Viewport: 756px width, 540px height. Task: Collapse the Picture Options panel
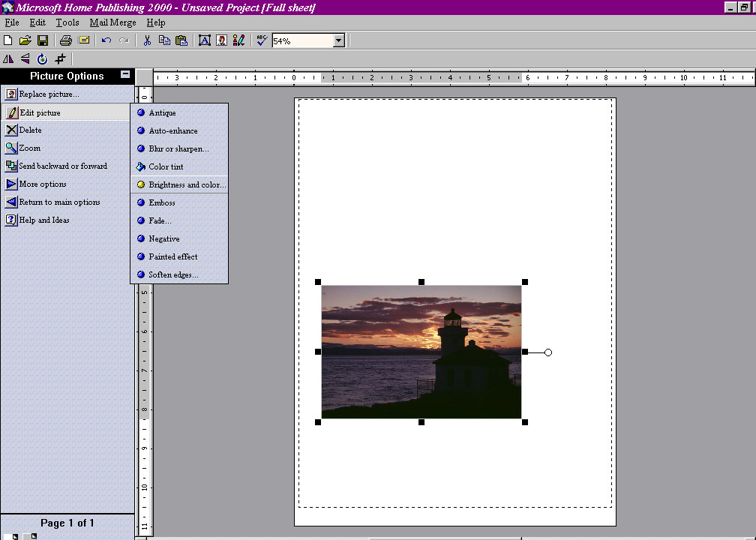125,75
